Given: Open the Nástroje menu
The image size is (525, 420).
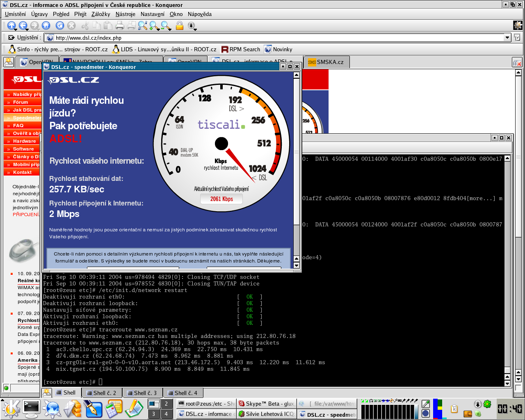Looking at the screenshot, I should click(x=125, y=14).
